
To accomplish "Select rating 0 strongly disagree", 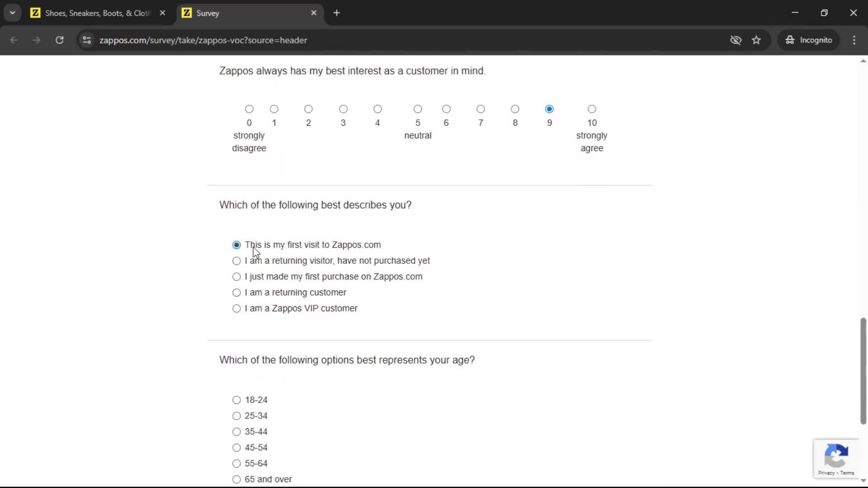I will pos(249,109).
